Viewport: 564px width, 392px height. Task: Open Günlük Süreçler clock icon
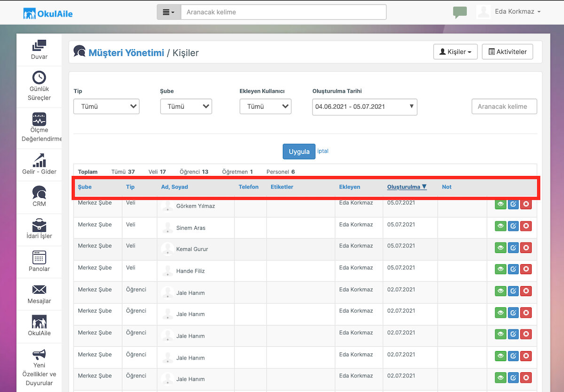39,77
